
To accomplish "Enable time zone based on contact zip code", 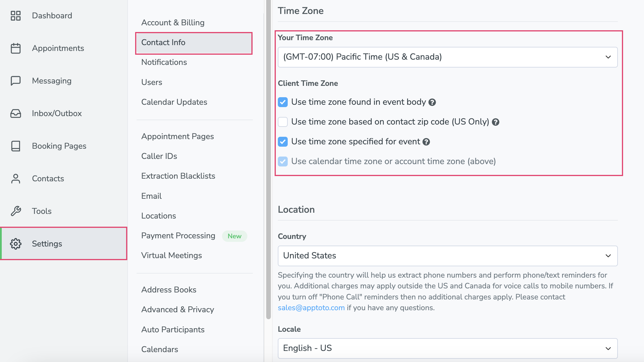I will coord(283,122).
